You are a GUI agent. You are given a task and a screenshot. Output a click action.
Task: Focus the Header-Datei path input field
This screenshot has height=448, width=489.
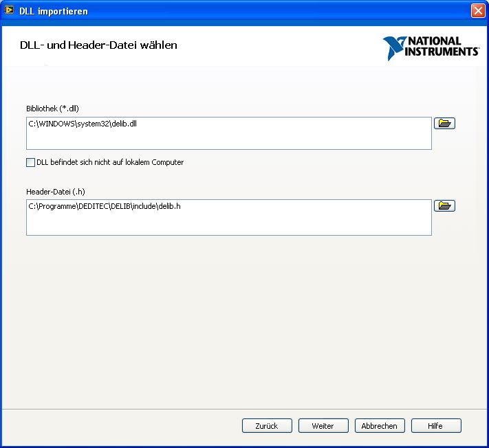(228, 221)
